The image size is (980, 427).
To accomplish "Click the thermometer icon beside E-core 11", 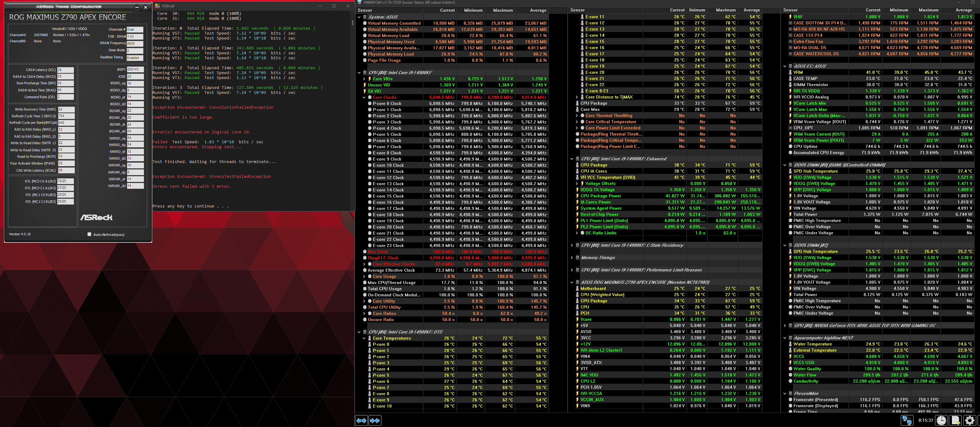I will coord(582,17).
